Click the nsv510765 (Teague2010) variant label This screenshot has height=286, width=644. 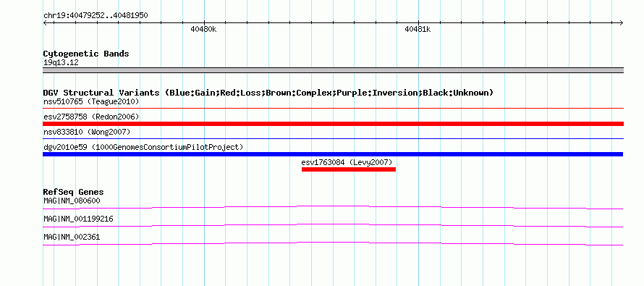pos(91,101)
